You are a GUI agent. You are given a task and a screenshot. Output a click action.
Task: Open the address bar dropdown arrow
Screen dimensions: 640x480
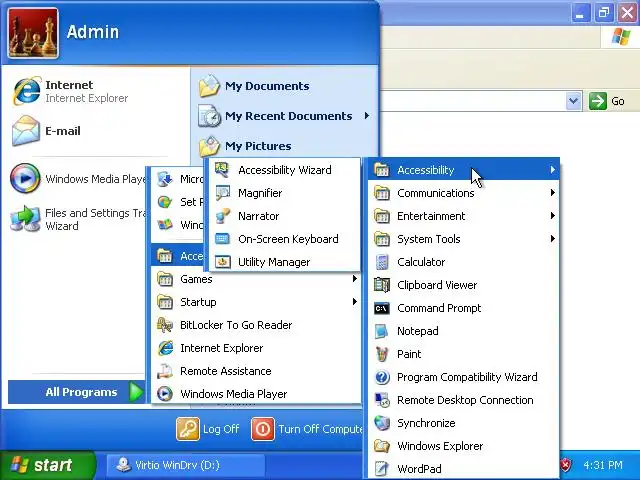[573, 100]
